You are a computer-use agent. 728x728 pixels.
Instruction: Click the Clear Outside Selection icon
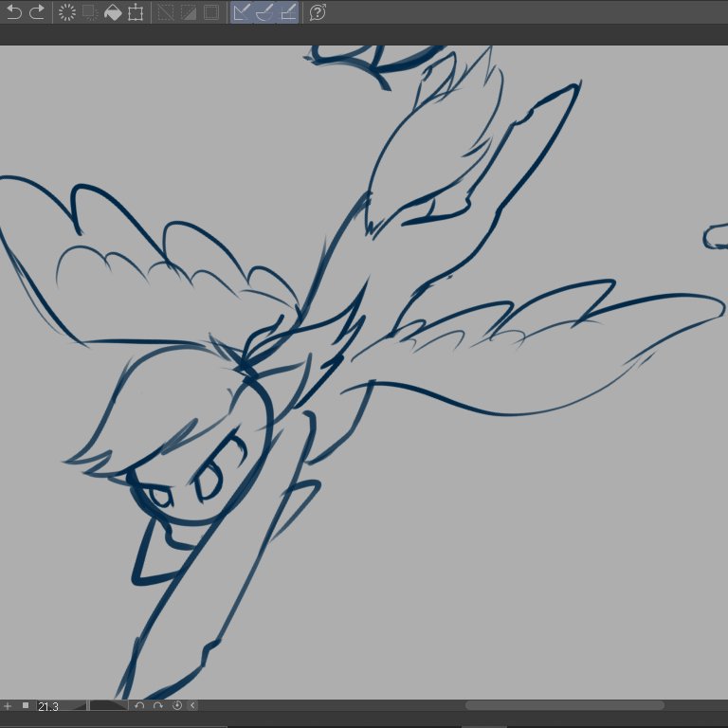(x=90, y=12)
